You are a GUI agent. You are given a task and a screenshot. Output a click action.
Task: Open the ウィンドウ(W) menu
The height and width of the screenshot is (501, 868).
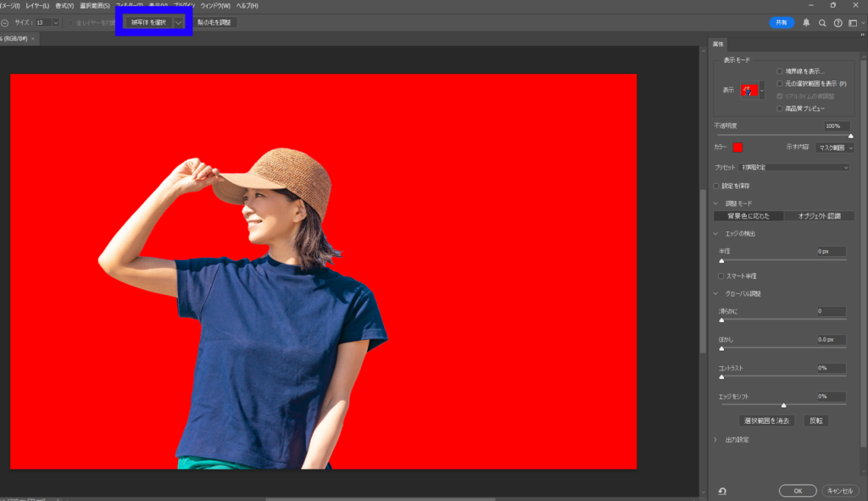(215, 6)
